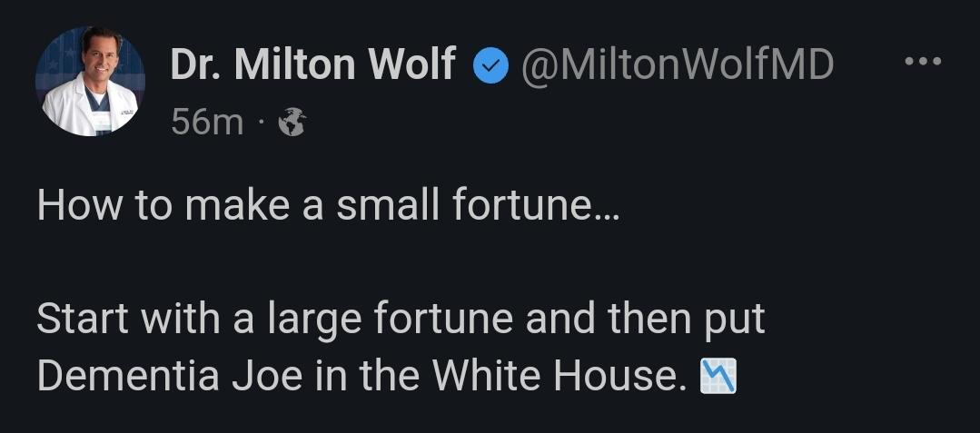Open the @MiltonWolfMD handle link

677,65
